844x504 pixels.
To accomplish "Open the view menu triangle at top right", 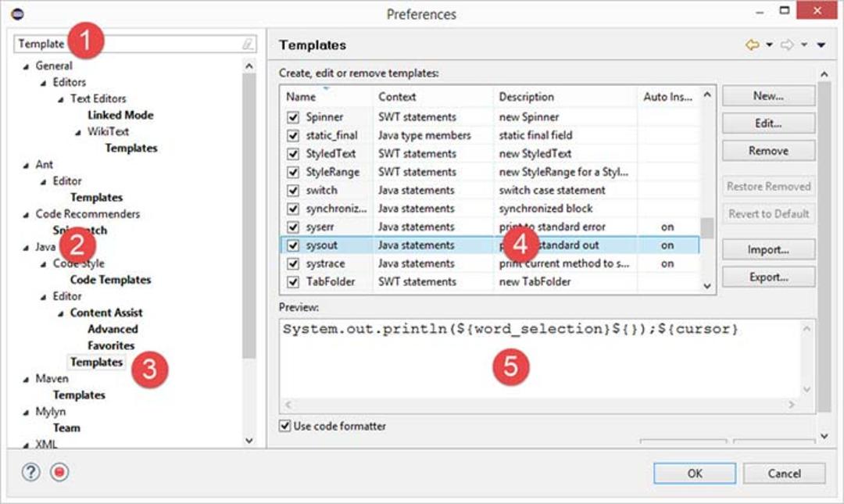I will [x=821, y=45].
